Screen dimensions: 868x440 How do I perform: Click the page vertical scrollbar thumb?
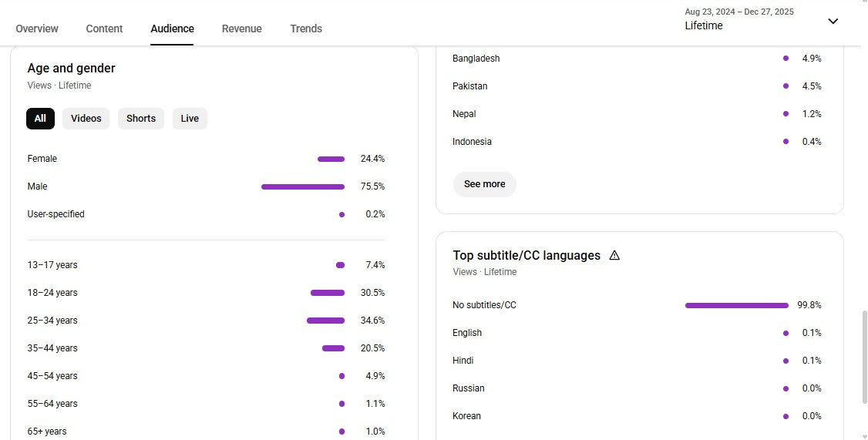point(863,356)
